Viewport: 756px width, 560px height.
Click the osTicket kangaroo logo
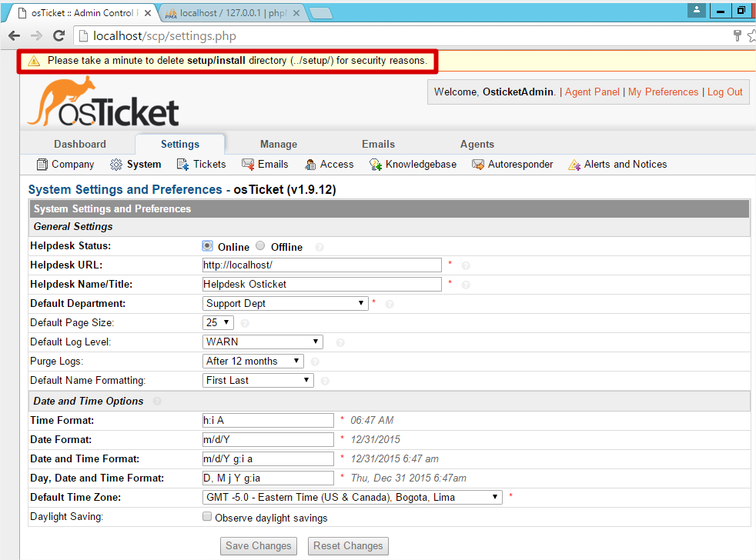(103, 102)
